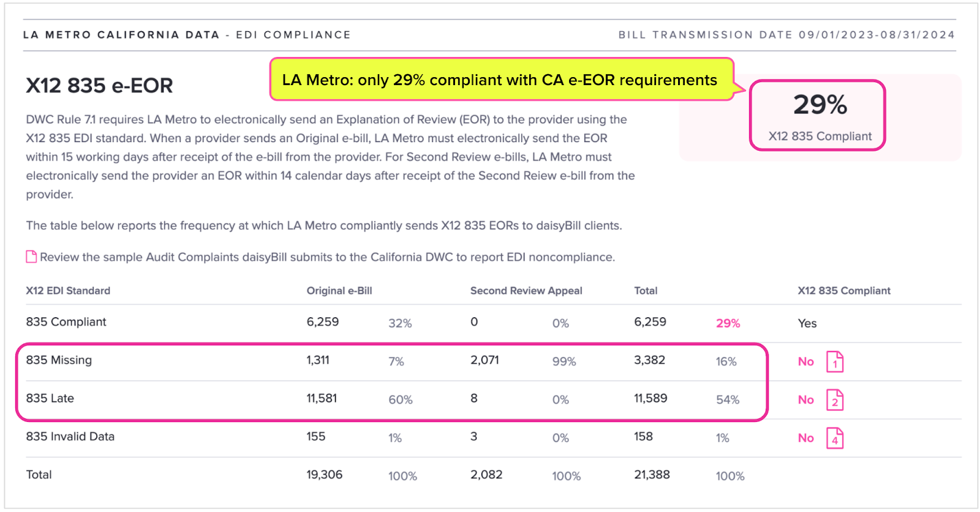Click 'No' in the 835 Missing row
Screen dimensions: 980x512
pyautogui.click(x=805, y=362)
